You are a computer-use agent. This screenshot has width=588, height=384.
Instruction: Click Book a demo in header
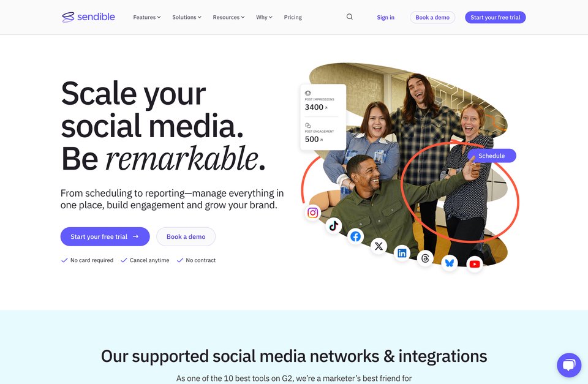(432, 17)
